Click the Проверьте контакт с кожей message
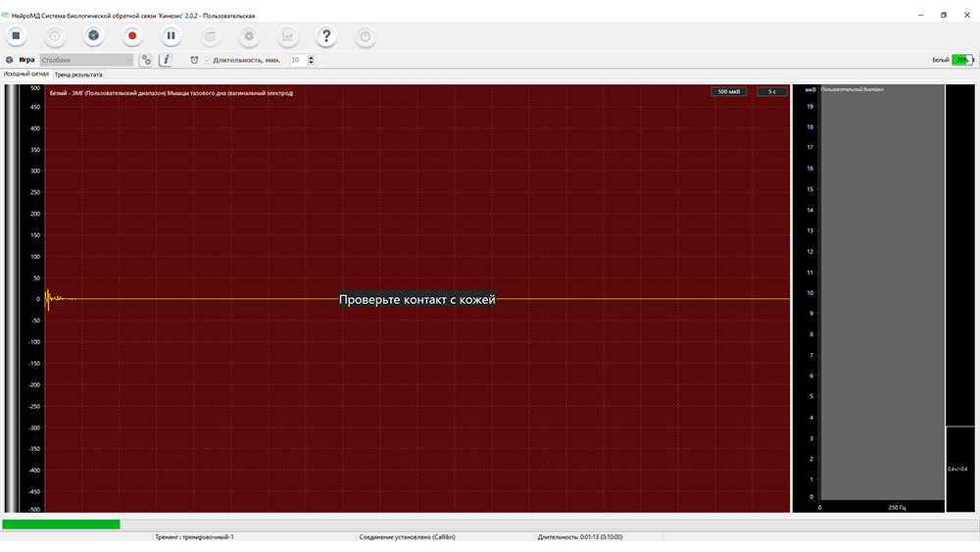 coord(416,299)
